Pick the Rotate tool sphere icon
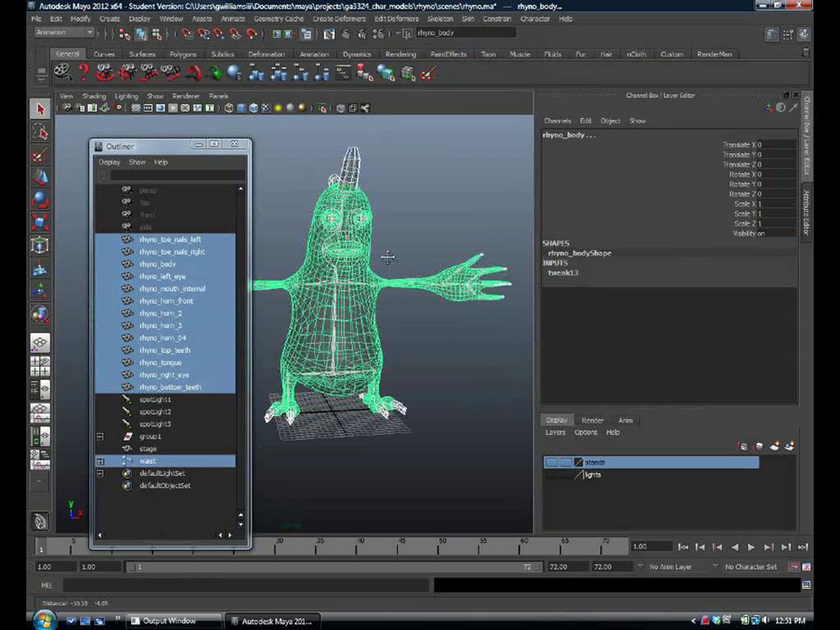This screenshot has width=840, height=630. [x=40, y=200]
